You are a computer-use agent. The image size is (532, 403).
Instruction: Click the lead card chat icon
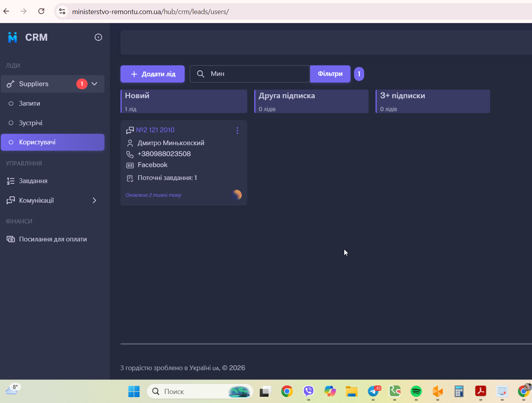click(x=130, y=130)
